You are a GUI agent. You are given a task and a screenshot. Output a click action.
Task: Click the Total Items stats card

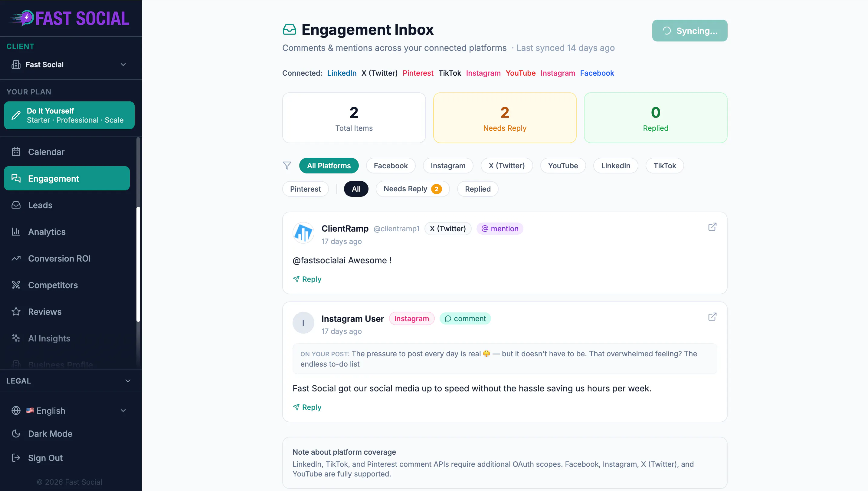354,118
